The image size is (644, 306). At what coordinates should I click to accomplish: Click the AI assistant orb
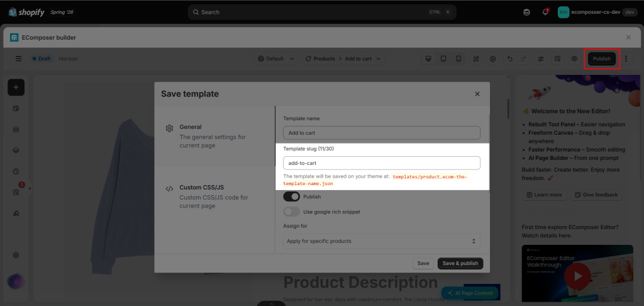(16, 281)
